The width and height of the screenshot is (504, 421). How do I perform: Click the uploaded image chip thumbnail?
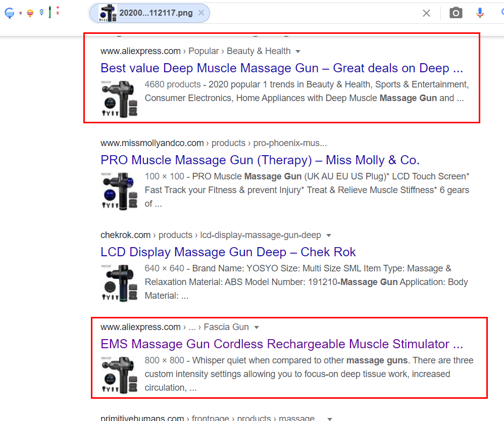coord(108,13)
